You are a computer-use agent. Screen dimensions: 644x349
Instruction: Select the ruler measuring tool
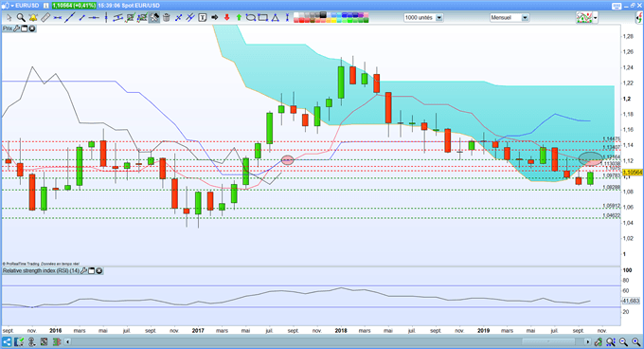coord(45,18)
